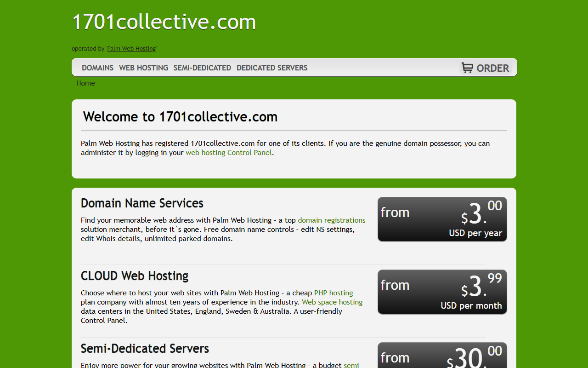This screenshot has height=368, width=588.
Task: Follow the 'Palm Web Hosting' operator link
Action: click(x=131, y=48)
